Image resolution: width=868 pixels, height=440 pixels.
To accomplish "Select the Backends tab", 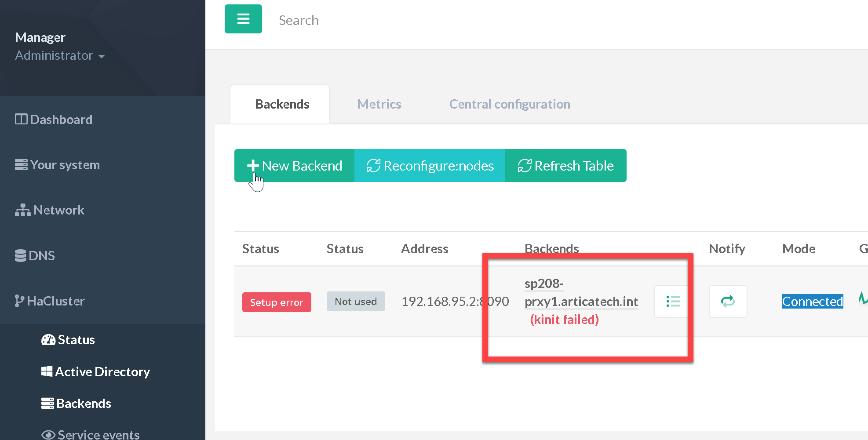I will coord(282,104).
